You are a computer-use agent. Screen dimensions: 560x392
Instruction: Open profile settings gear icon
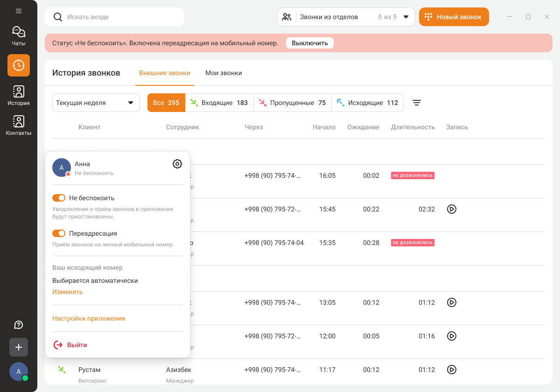pyautogui.click(x=177, y=164)
